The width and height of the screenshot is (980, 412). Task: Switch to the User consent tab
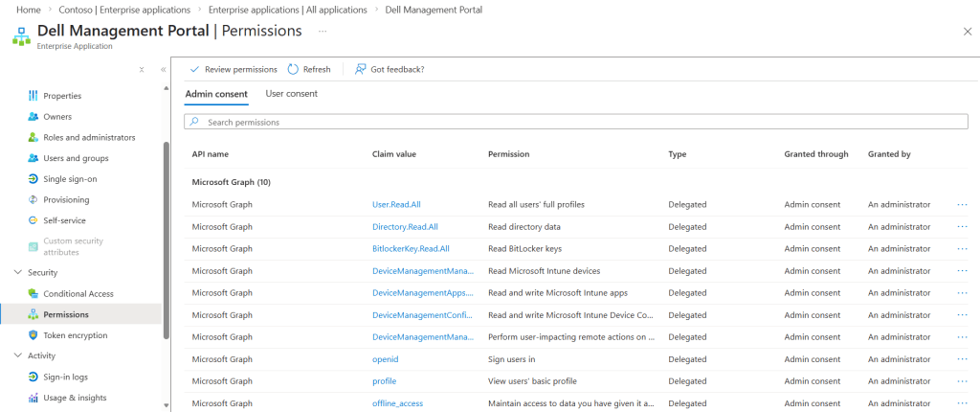coord(291,94)
